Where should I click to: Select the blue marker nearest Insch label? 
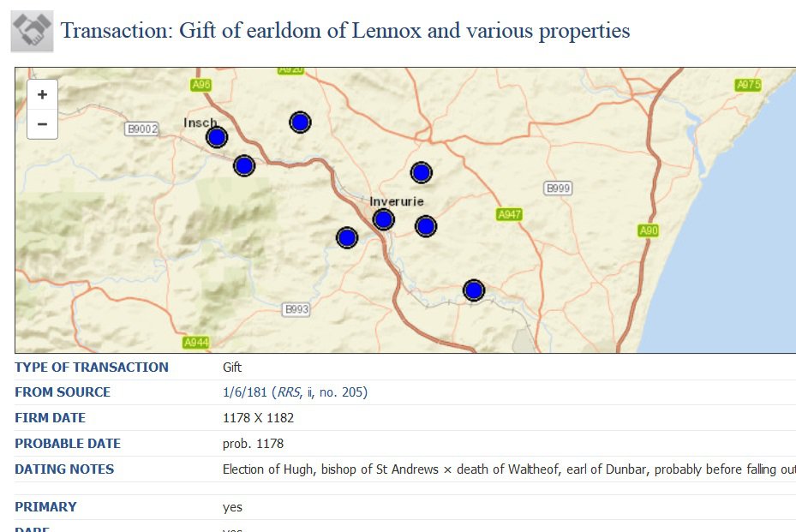(x=217, y=137)
